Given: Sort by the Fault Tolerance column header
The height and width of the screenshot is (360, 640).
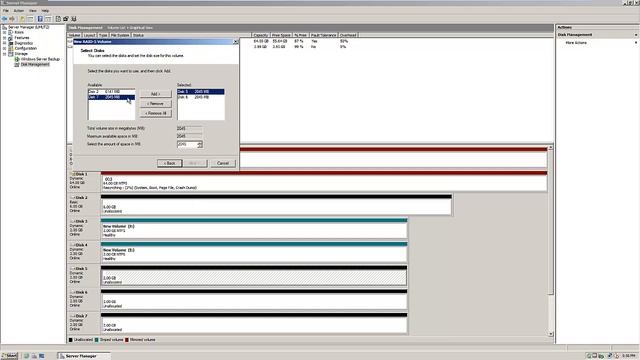Looking at the screenshot, I should pos(323,35).
